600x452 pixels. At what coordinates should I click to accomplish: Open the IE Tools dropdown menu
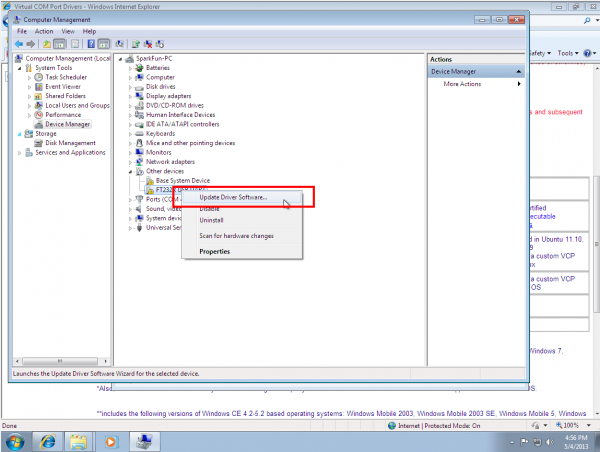(x=567, y=53)
